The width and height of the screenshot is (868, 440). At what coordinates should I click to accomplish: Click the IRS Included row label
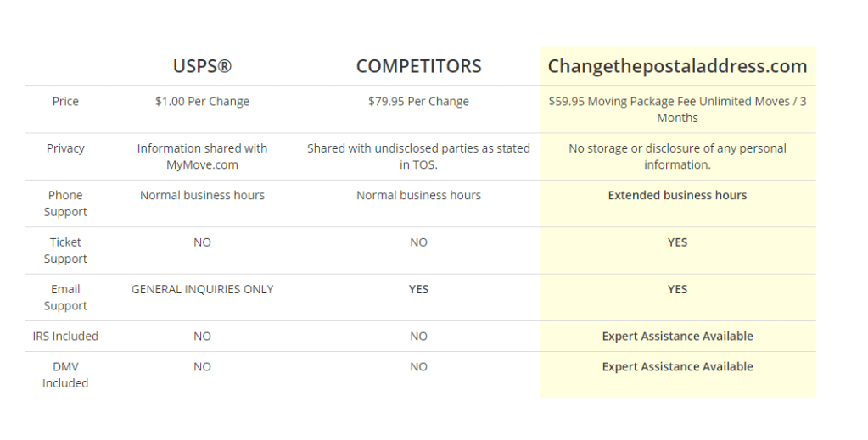pyautogui.click(x=65, y=337)
